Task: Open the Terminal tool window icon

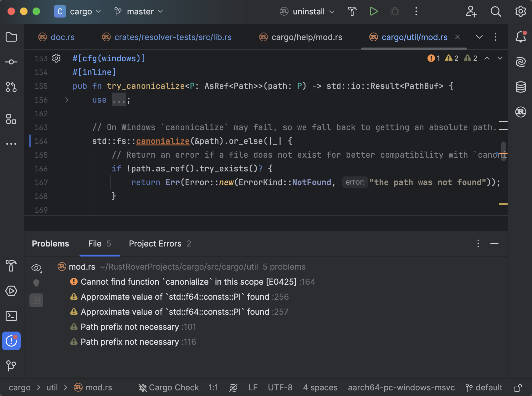Action: [11, 316]
